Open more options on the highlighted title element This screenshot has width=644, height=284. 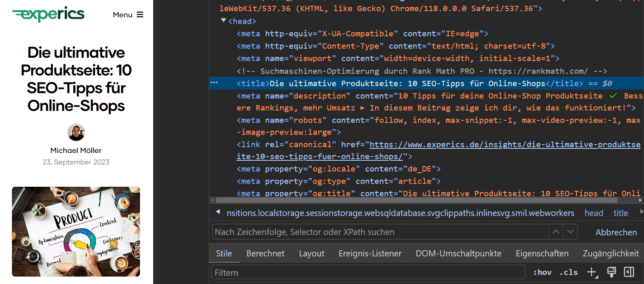click(214, 83)
